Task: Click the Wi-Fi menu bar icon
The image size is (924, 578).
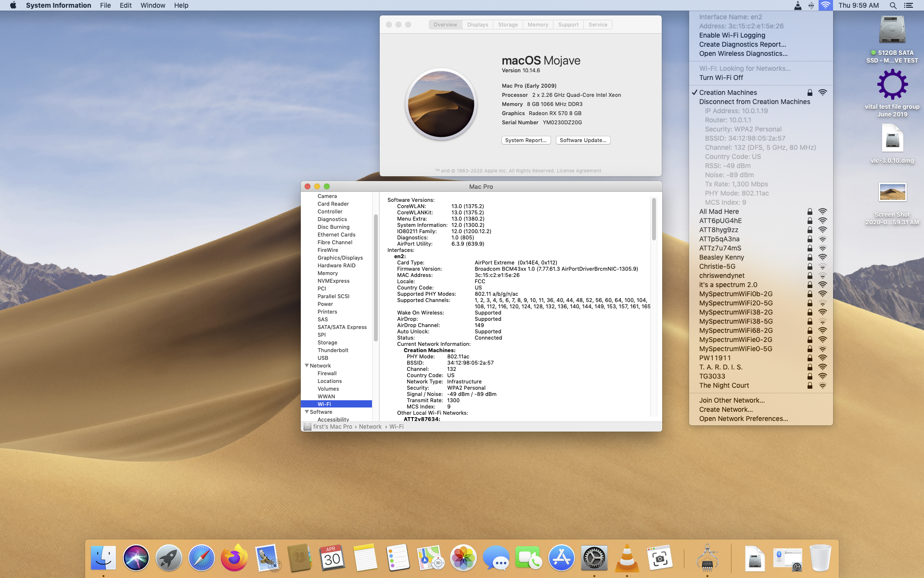Action: [825, 5]
